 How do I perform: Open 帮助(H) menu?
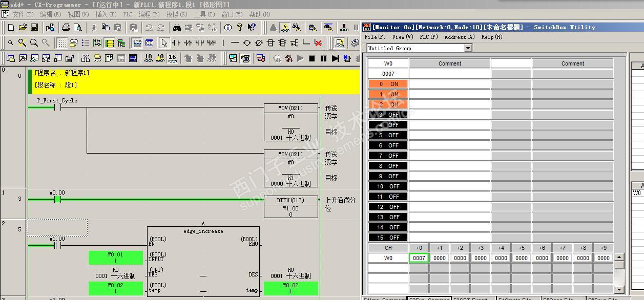[x=259, y=14]
